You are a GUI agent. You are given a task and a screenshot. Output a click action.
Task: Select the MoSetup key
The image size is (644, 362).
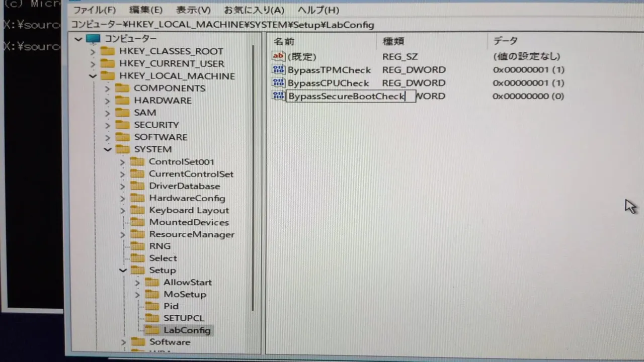pos(185,295)
